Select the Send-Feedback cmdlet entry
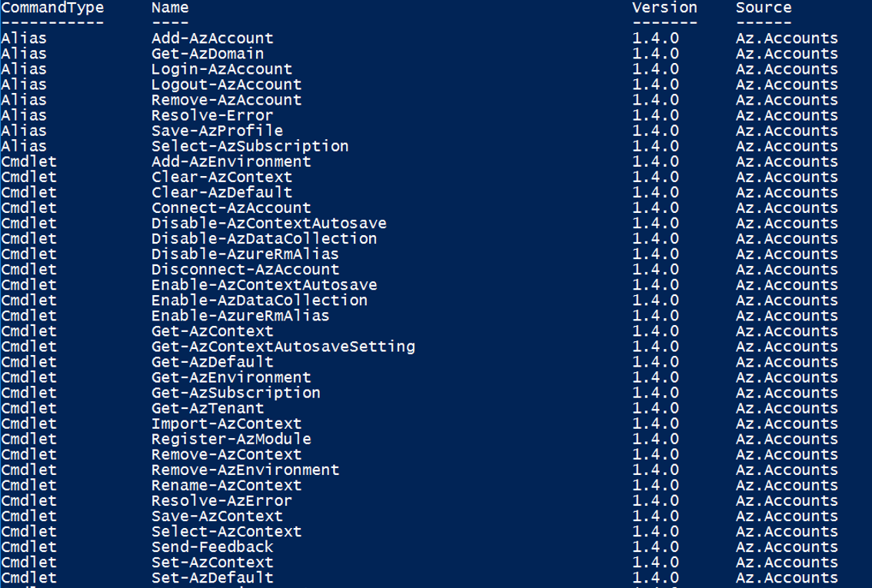872x588 pixels. coord(212,546)
